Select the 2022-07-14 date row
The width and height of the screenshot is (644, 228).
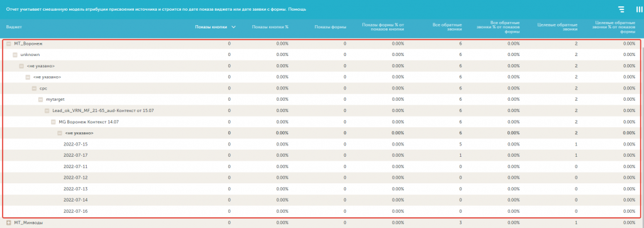tap(322, 200)
